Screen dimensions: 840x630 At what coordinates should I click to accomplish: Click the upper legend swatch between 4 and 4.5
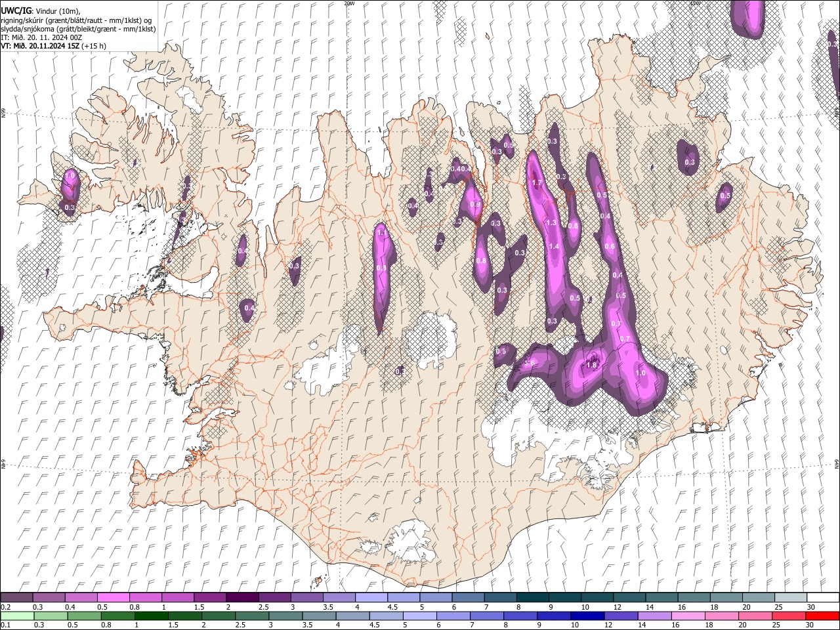[x=371, y=597]
